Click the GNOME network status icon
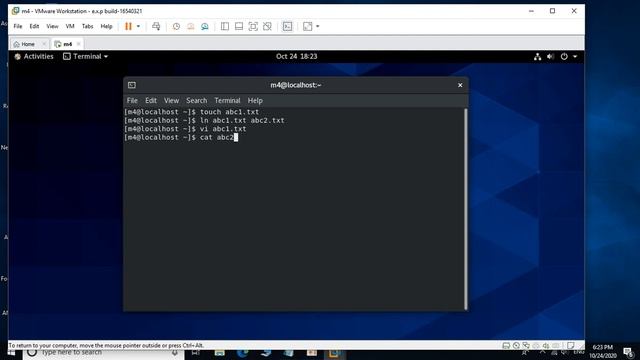 pyautogui.click(x=538, y=57)
